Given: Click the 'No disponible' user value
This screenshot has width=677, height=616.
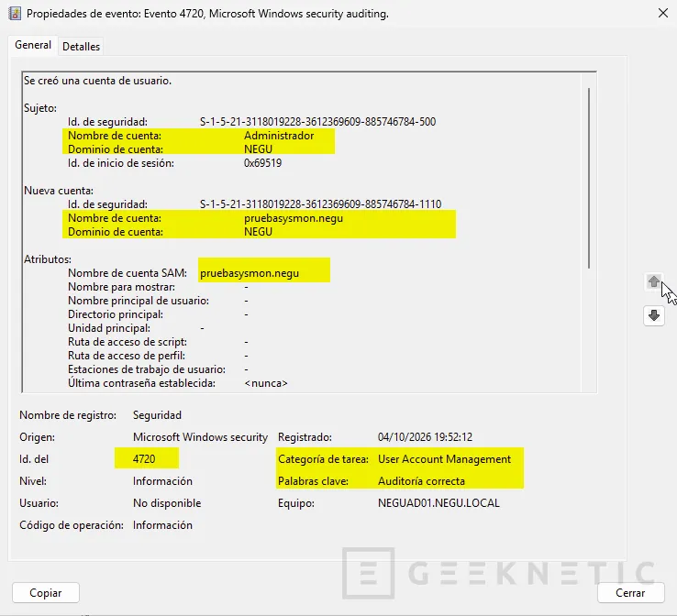Looking at the screenshot, I should pos(167,503).
